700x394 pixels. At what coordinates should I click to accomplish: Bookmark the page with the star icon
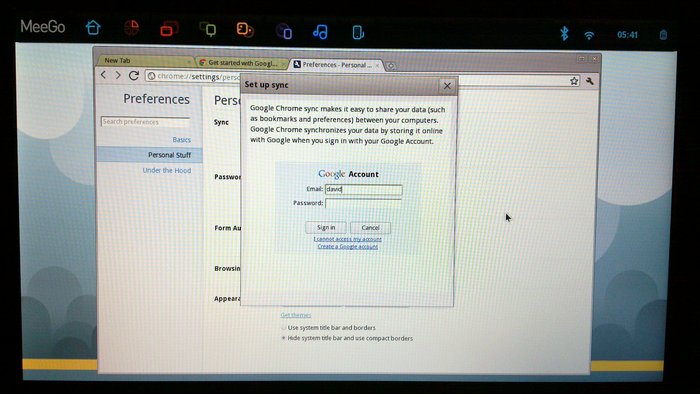click(574, 81)
